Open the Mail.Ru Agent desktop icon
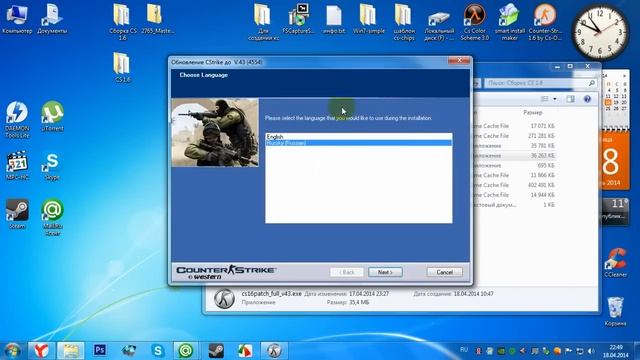640x360 pixels. (x=52, y=217)
